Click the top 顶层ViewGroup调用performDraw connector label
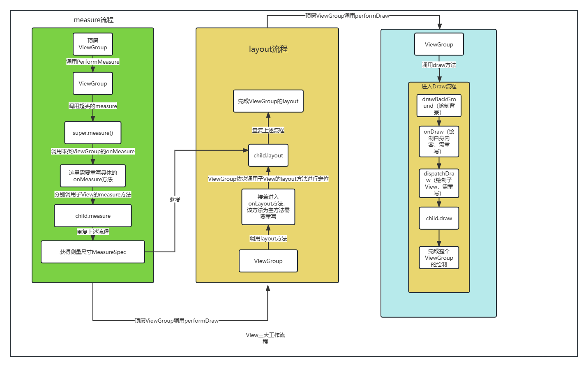 point(347,16)
